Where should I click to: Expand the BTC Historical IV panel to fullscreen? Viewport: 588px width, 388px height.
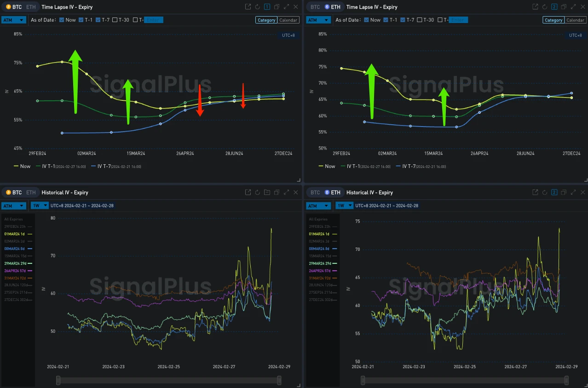coord(286,192)
